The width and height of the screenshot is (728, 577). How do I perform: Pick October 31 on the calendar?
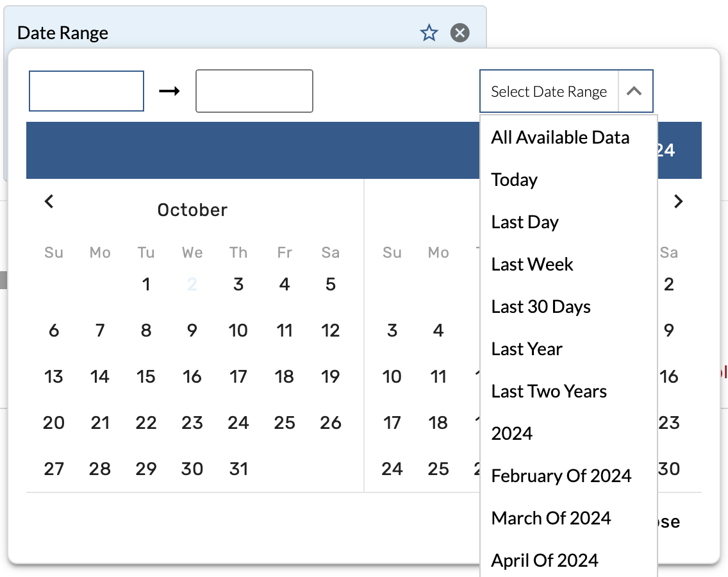[x=238, y=469]
